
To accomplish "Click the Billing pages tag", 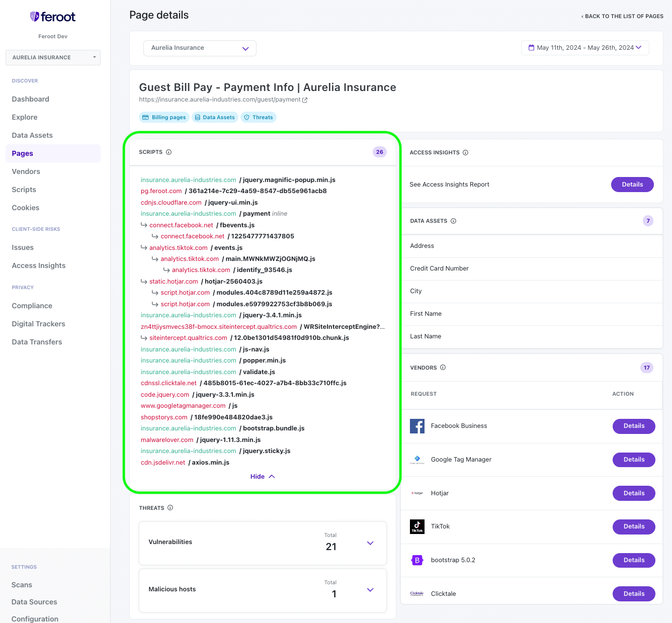I will [164, 117].
